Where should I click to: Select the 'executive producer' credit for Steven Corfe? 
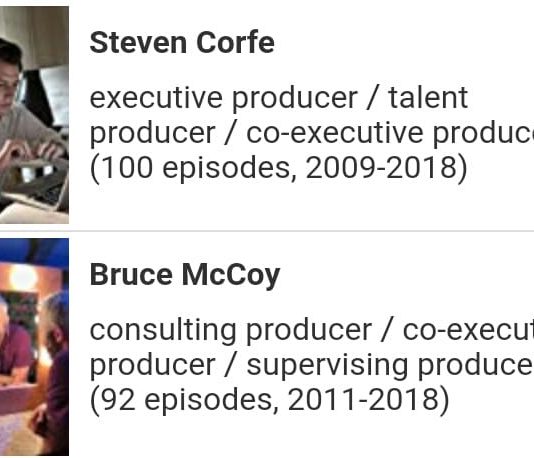click(223, 98)
